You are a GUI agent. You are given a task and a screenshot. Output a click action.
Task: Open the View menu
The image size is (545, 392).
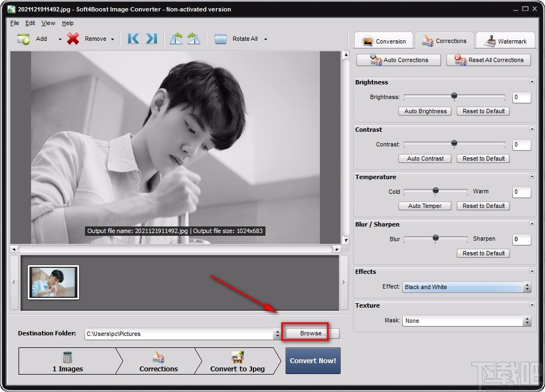coord(48,23)
